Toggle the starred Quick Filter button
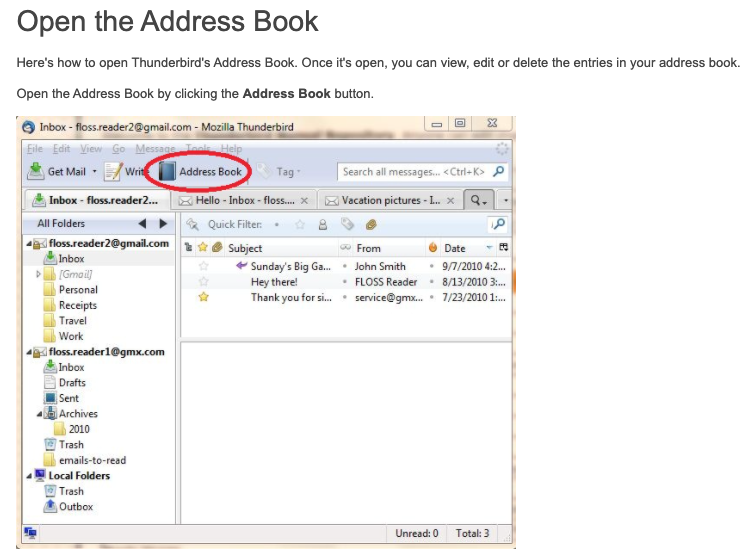The height and width of the screenshot is (557, 751). (x=298, y=225)
